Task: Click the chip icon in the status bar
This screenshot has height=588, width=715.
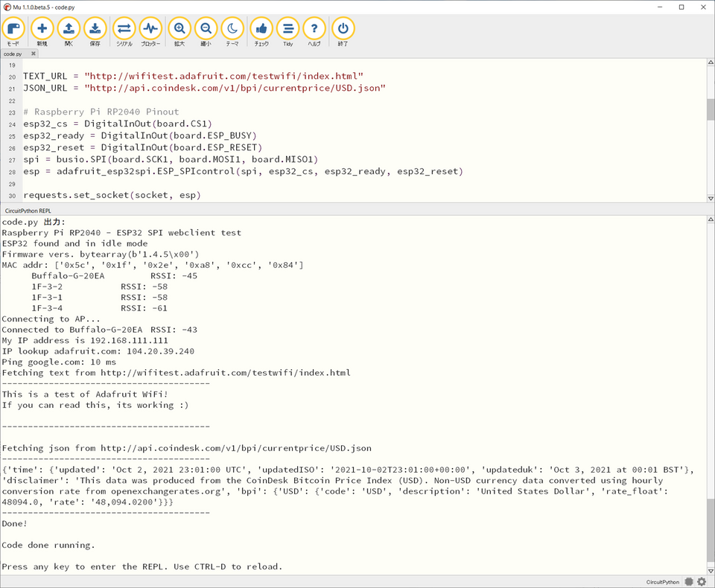Action: [x=689, y=582]
